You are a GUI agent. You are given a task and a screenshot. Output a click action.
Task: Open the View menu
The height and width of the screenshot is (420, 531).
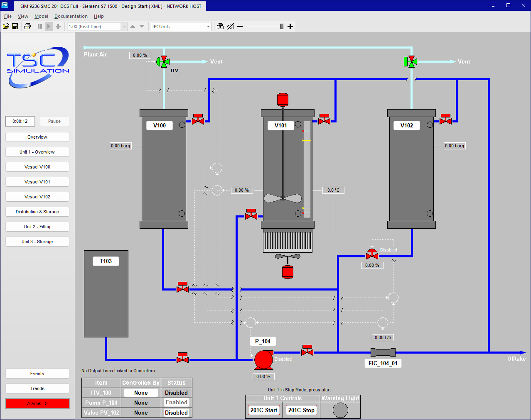[23, 16]
